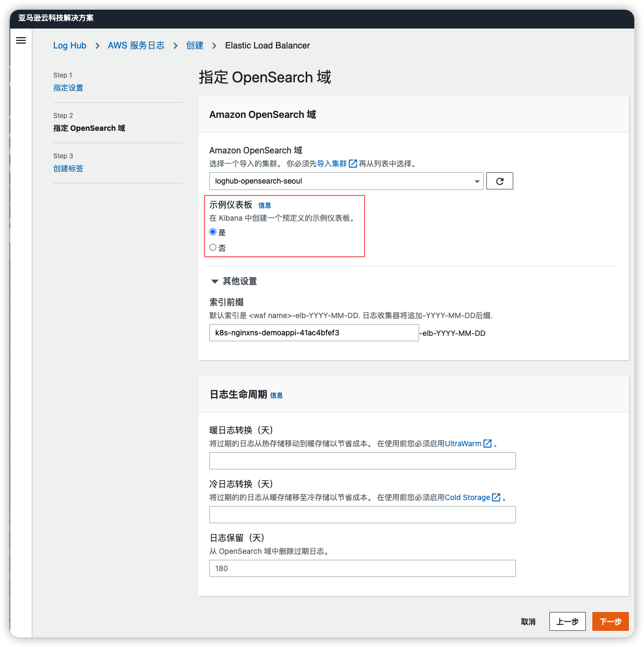Open the UltraWarm documentation link
The width and height of the screenshot is (644, 647).
[x=463, y=444]
